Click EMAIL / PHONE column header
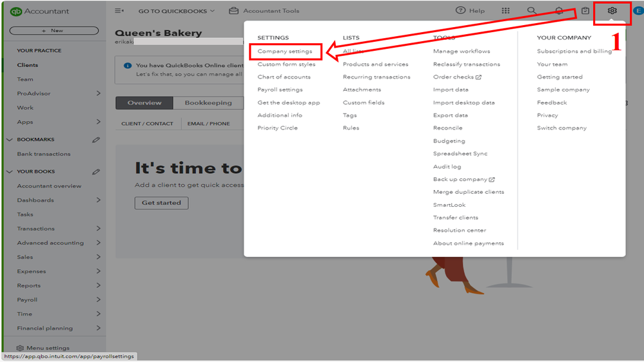This screenshot has height=362, width=644. 209,124
